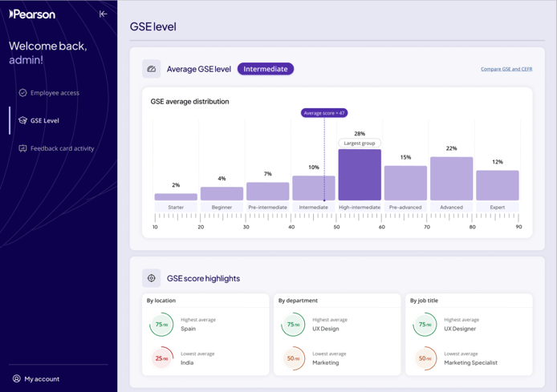Click the Pre-intermediate category label
The height and width of the screenshot is (392, 557).
point(267,207)
